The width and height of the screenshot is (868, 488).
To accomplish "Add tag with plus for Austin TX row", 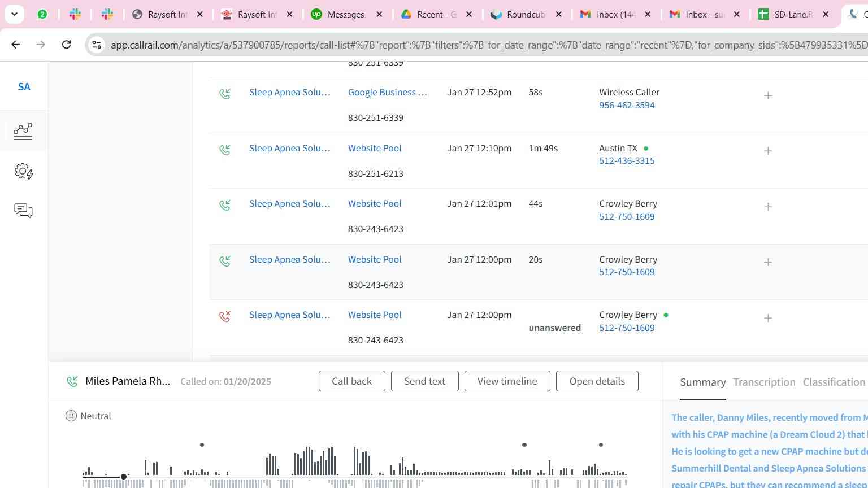I will pos(768,151).
